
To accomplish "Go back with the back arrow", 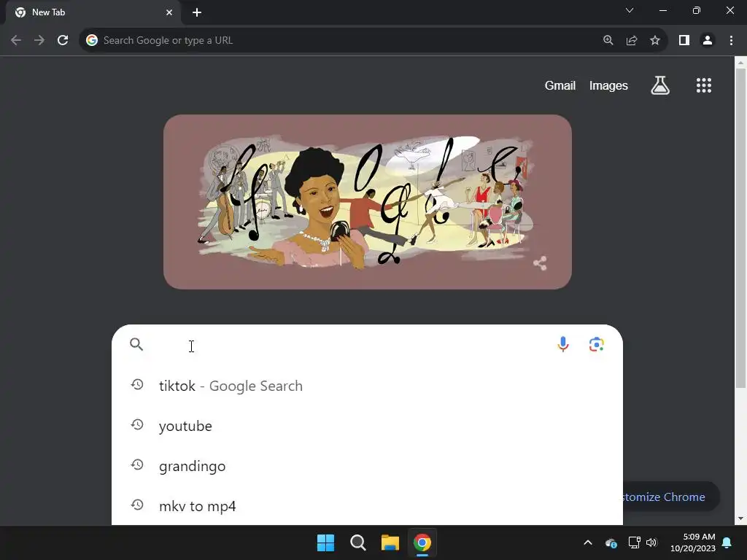I will [16, 41].
